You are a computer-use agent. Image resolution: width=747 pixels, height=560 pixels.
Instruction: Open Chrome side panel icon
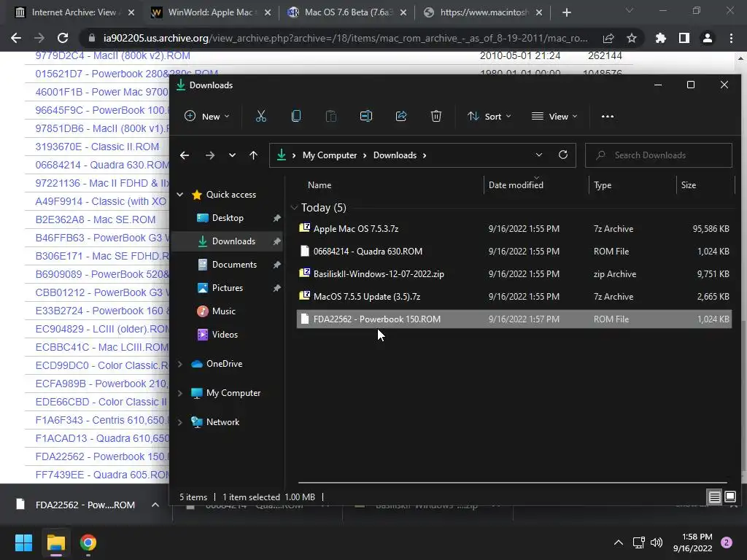(684, 38)
